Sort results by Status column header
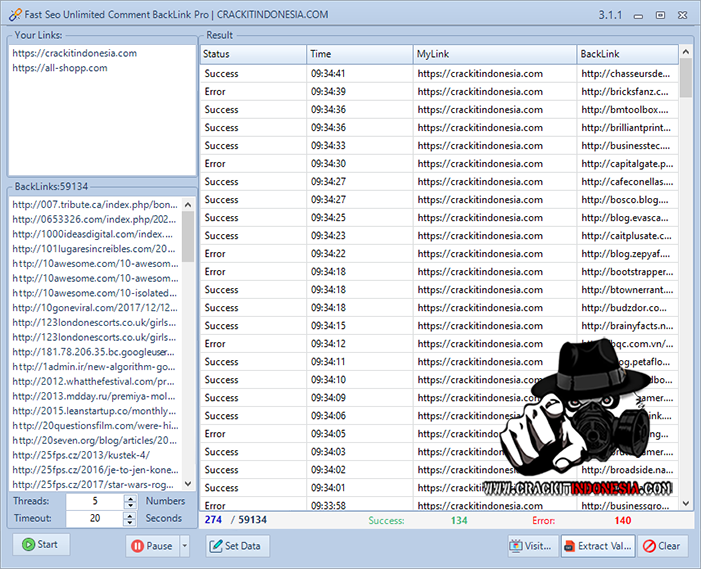Image resolution: width=701 pixels, height=569 pixels. point(252,54)
